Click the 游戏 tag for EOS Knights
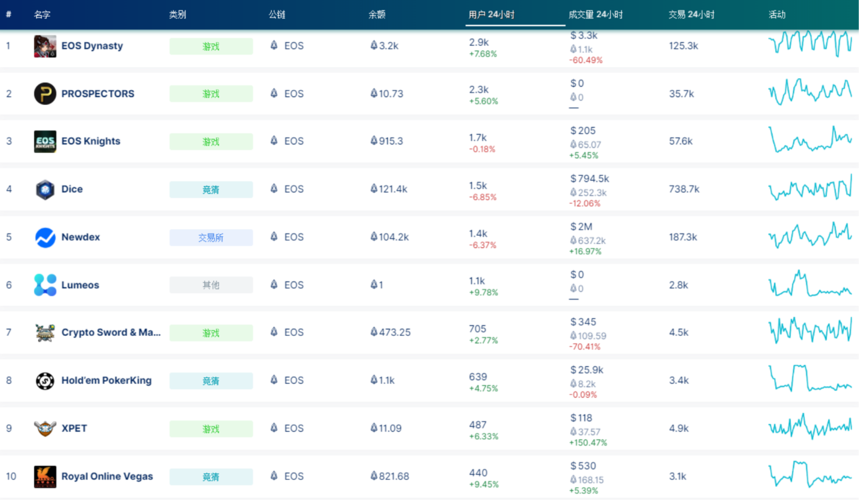Screen dimensions: 859x504 211,142
